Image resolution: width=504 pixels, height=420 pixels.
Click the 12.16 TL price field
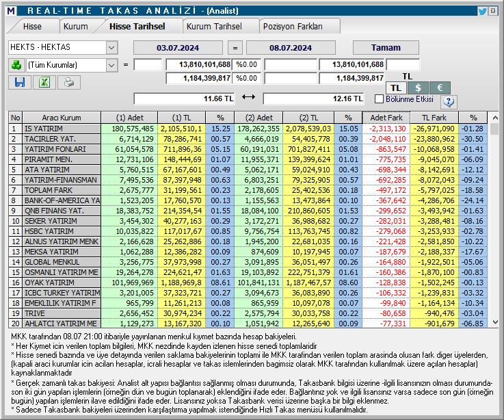click(x=313, y=99)
